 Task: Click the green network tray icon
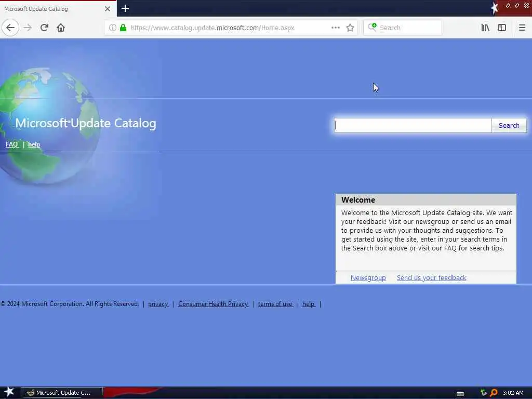[483, 393]
